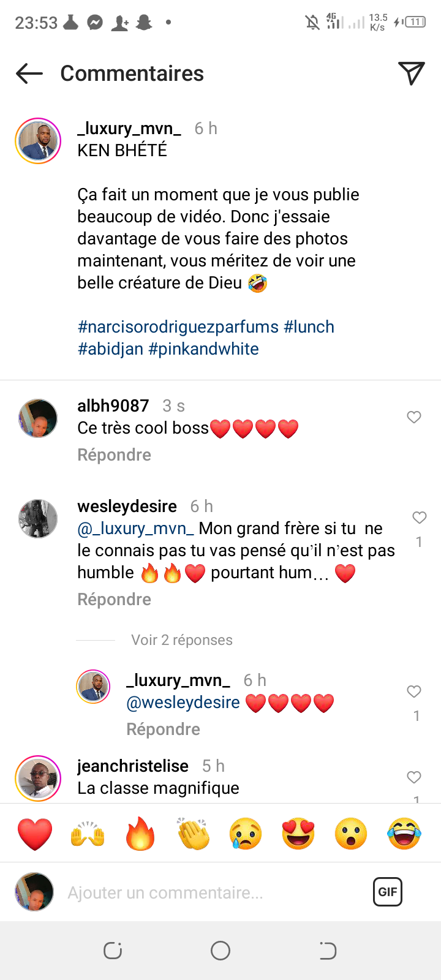Image resolution: width=441 pixels, height=980 pixels.
Task: Insert the fire emoji reaction
Action: tap(140, 834)
